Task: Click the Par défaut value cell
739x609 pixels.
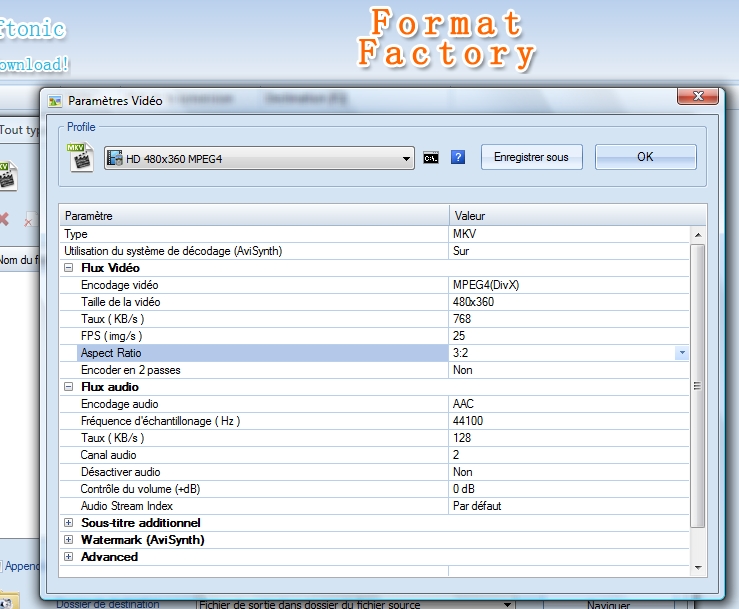Action: (569, 505)
